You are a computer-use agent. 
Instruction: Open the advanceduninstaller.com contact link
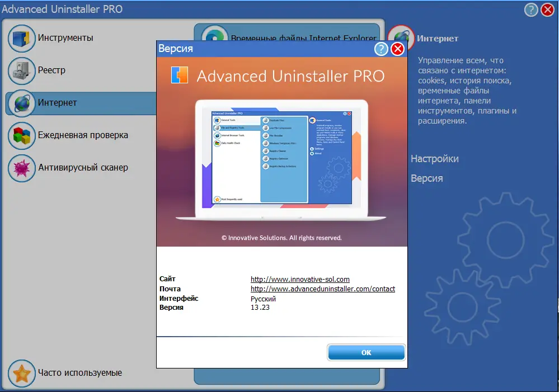[x=322, y=289]
